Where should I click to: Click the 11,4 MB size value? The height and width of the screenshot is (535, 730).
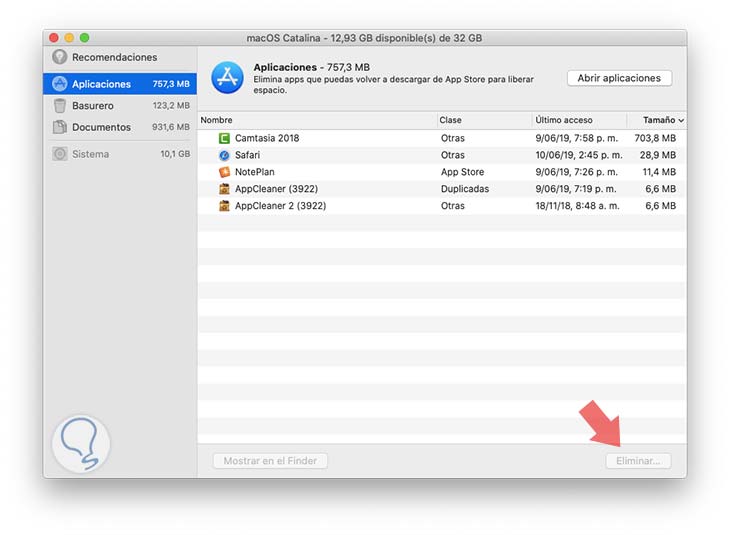[x=659, y=172]
